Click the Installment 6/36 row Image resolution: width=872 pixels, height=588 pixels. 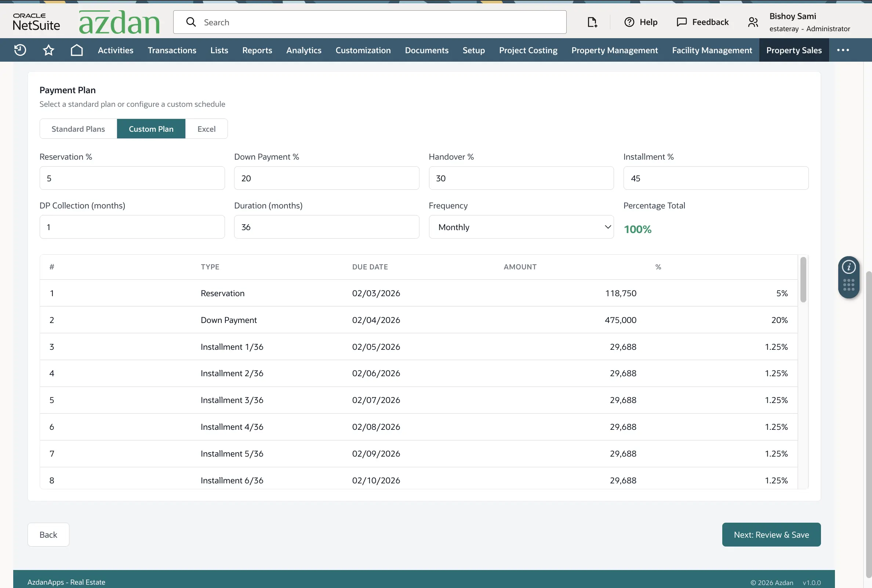tap(419, 478)
